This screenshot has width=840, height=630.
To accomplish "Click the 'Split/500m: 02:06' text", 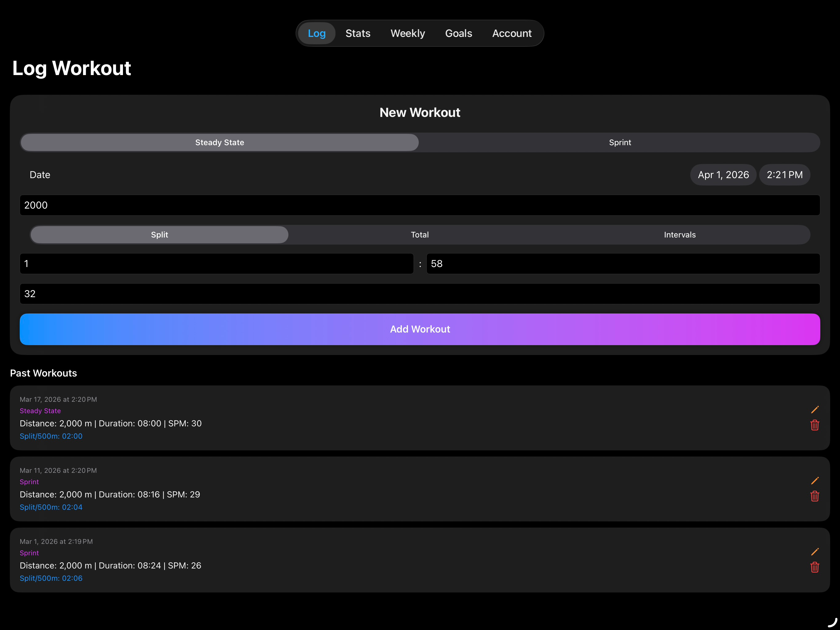I will [x=51, y=578].
